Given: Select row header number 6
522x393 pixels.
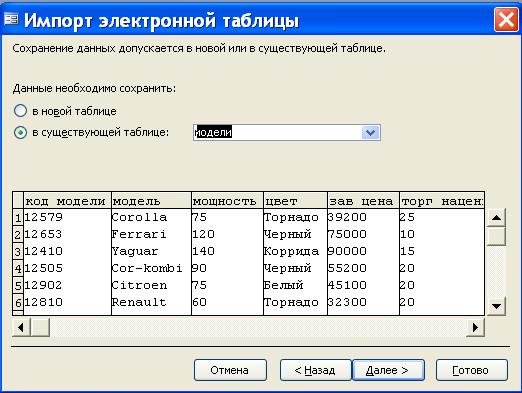Looking at the screenshot, I should [18, 303].
